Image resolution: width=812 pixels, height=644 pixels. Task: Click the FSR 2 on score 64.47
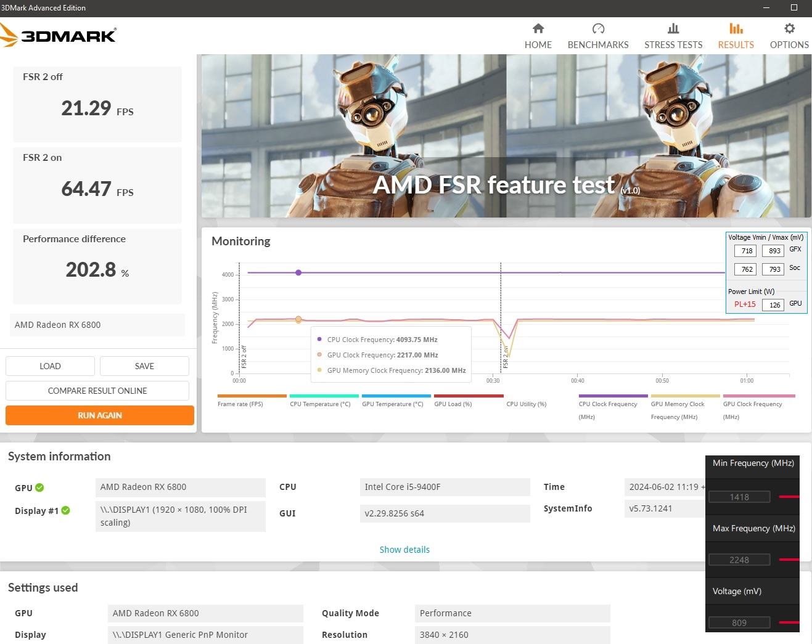point(86,189)
